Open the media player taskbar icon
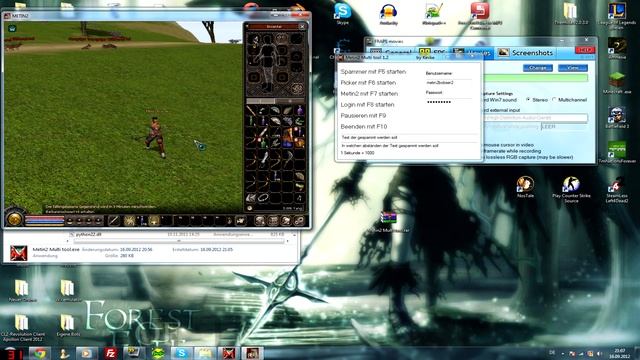Image resolution: width=640 pixels, height=360 pixels. (x=87, y=353)
